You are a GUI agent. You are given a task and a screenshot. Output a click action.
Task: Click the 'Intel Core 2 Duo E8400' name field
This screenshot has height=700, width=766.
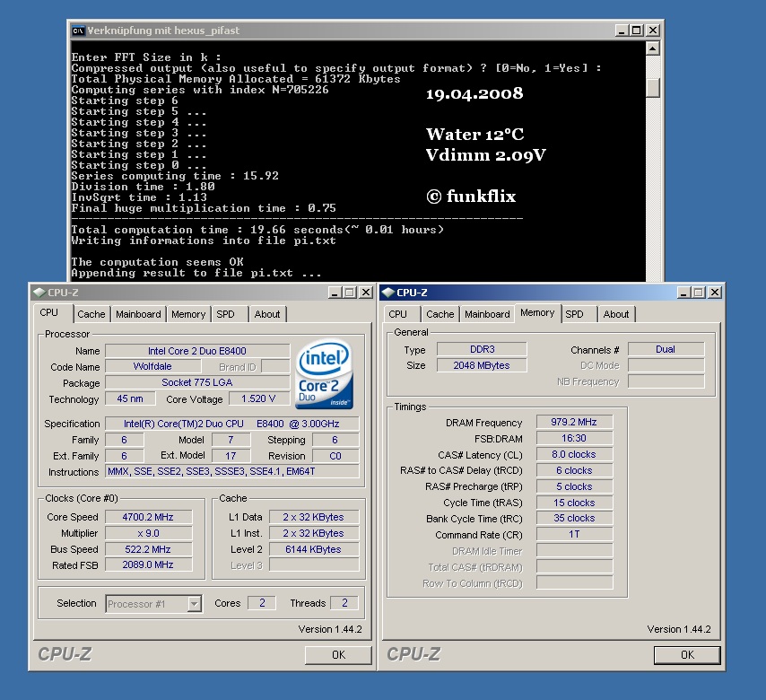click(x=197, y=351)
